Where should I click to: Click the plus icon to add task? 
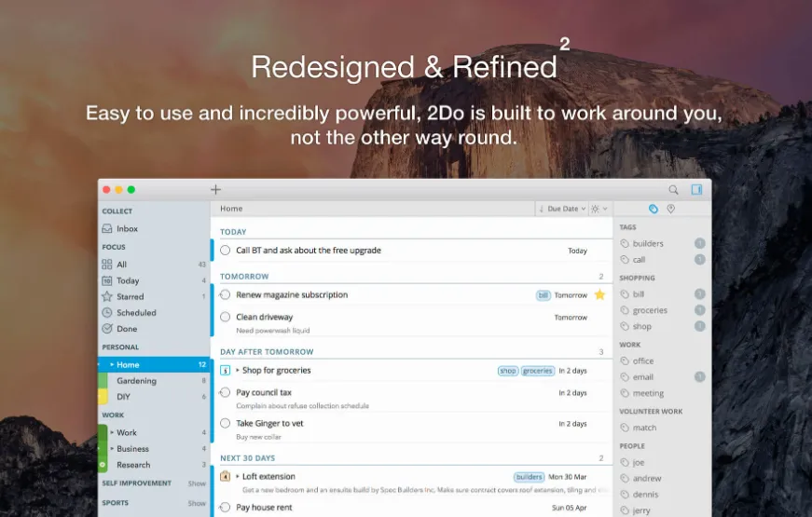(216, 190)
